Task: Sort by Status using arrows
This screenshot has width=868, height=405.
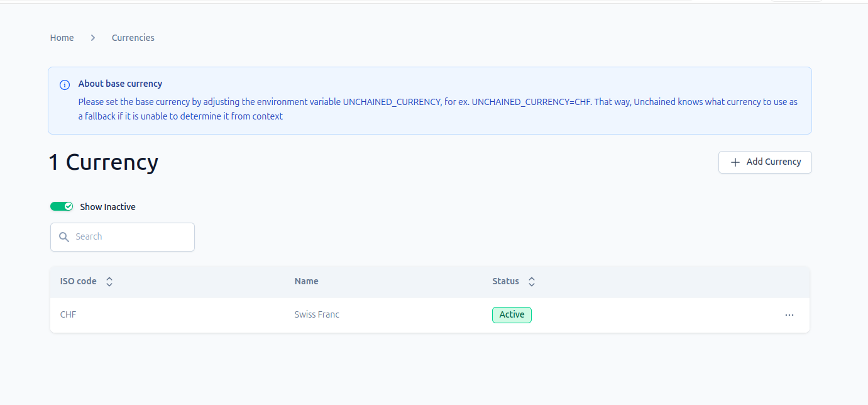Action: coord(532,282)
